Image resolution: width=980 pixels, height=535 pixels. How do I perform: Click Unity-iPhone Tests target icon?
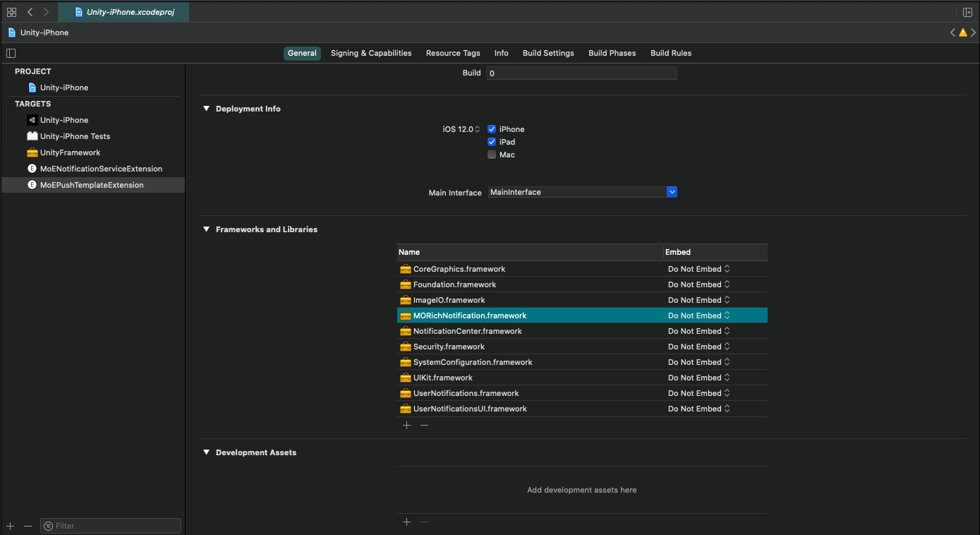pyautogui.click(x=32, y=136)
